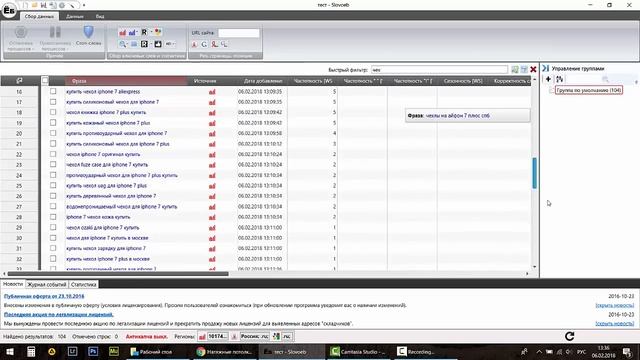Click the green filter apply icon
The image size is (640, 360).
tap(515, 70)
